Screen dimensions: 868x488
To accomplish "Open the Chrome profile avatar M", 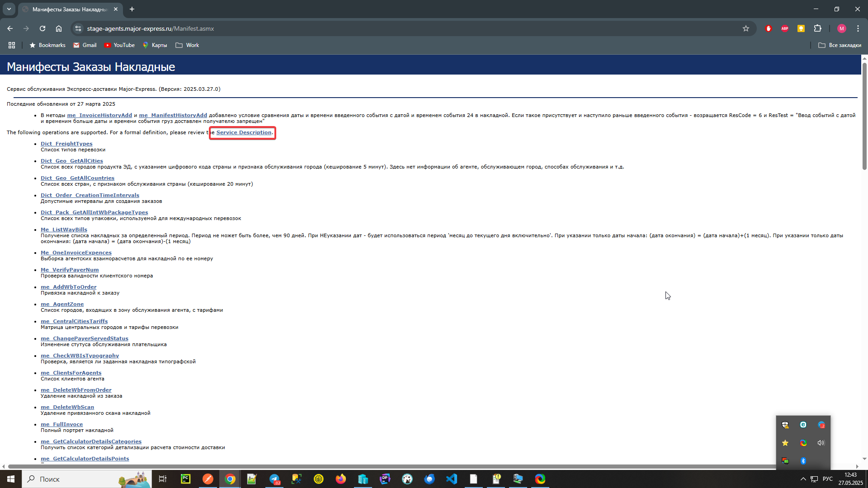I will click(841, 28).
